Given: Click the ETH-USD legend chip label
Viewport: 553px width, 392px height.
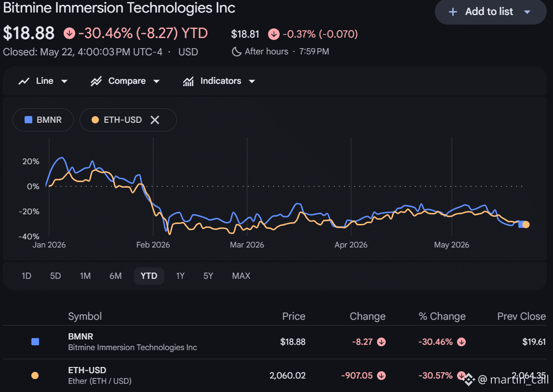Looking at the screenshot, I should click(x=123, y=120).
